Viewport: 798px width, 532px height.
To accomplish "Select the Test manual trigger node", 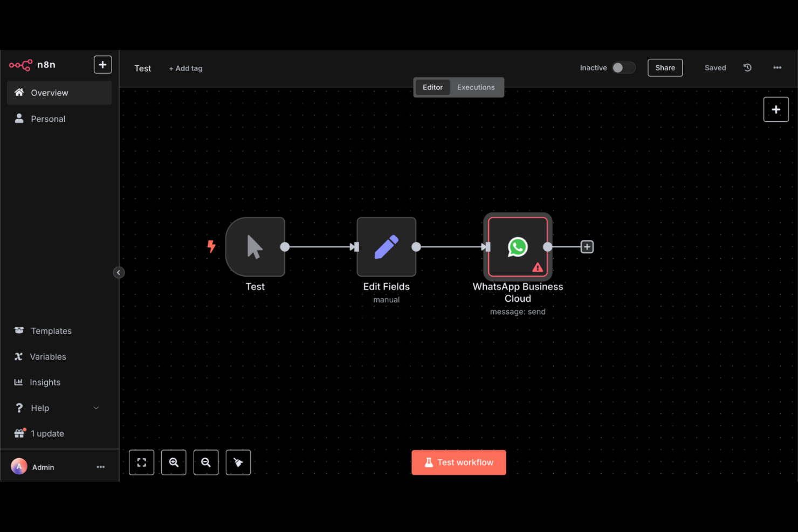I will (x=255, y=247).
